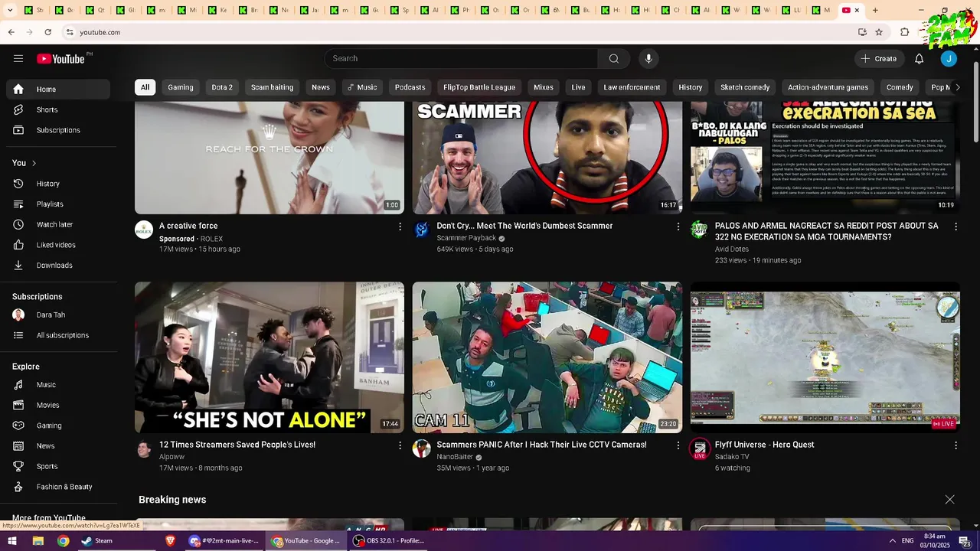Screen dimensions: 980x551
Task: Explore News in sidebar
Action: pos(58,446)
